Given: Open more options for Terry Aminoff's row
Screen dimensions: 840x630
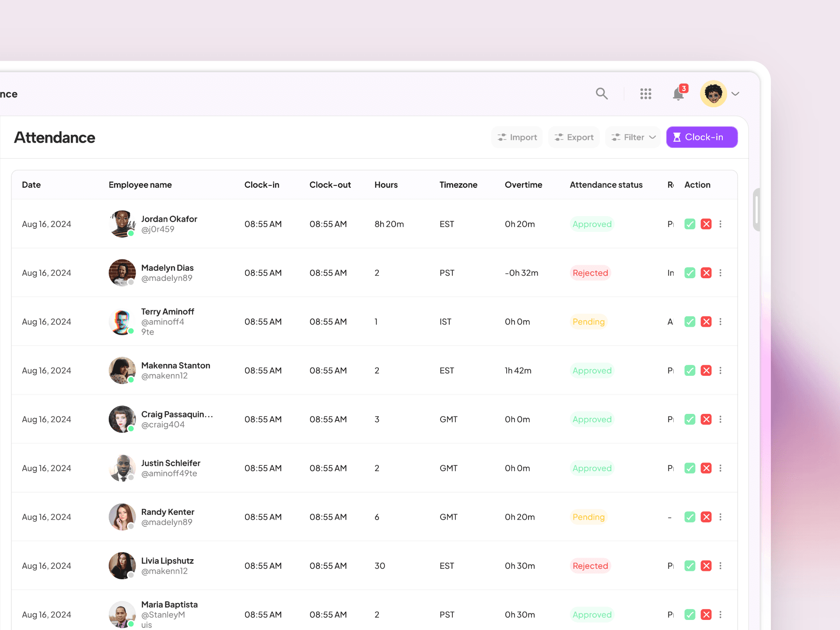Looking at the screenshot, I should (720, 322).
